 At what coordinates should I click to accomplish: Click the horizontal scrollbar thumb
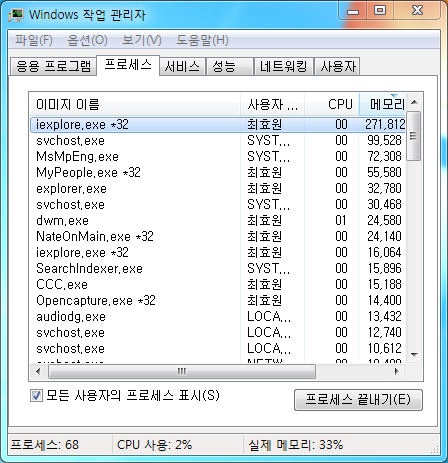point(182,371)
